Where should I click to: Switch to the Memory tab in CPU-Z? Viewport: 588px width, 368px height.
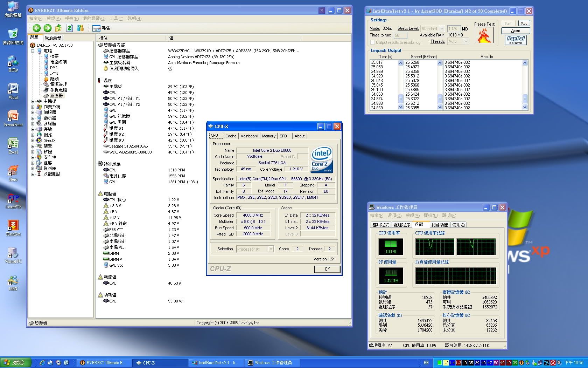tap(269, 136)
